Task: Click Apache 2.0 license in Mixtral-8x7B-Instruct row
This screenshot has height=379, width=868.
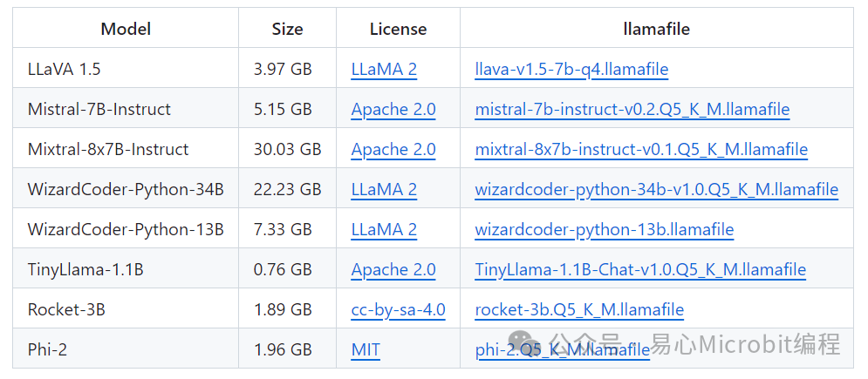Action: (393, 149)
